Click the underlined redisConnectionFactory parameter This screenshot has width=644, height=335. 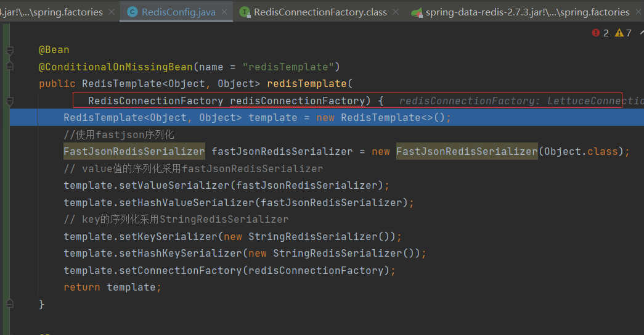(298, 101)
